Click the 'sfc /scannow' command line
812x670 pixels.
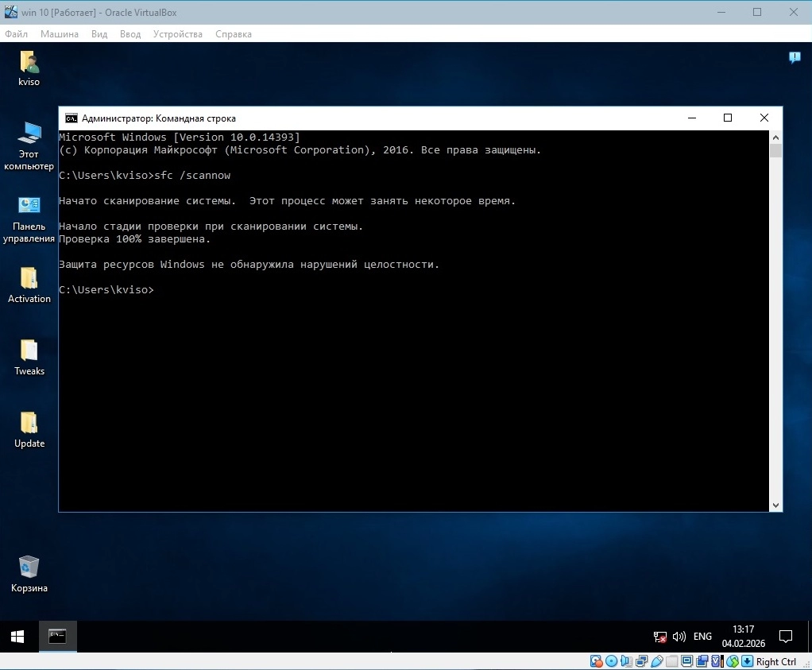(x=145, y=175)
